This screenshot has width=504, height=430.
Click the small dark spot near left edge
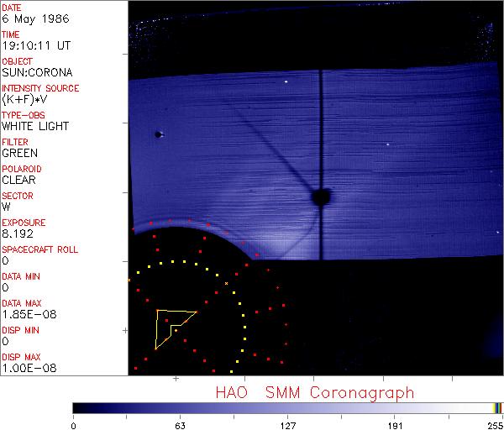[x=157, y=134]
